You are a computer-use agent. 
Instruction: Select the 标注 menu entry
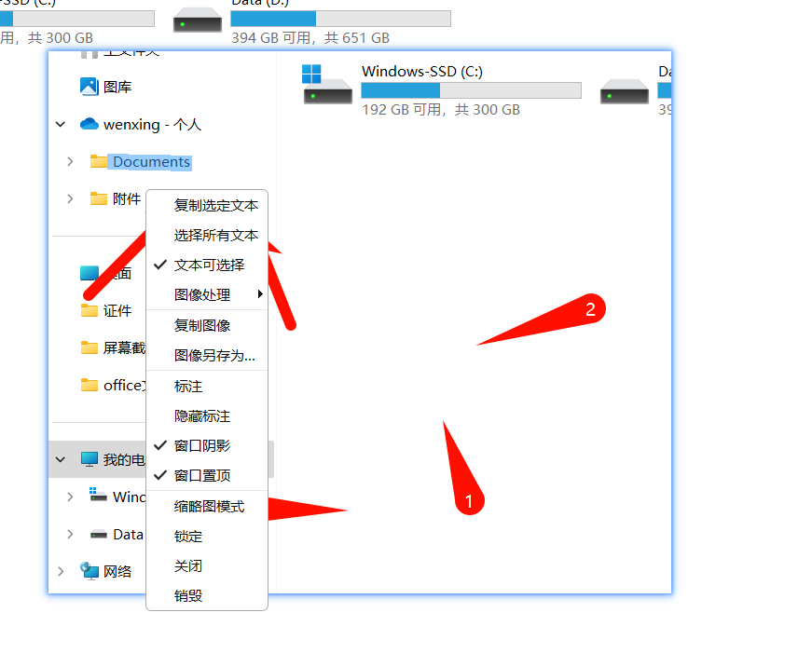tap(188, 386)
